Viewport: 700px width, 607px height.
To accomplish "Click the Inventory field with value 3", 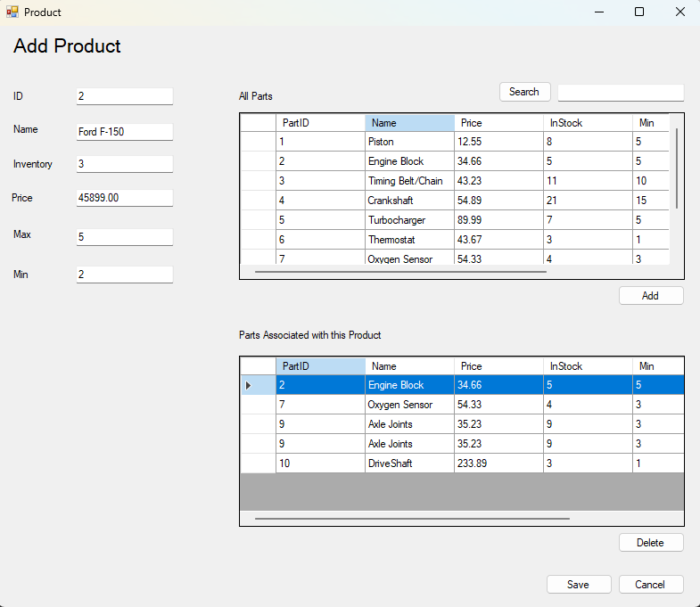I will (x=125, y=164).
